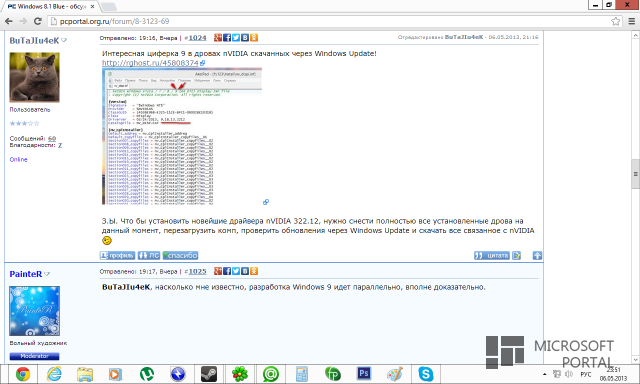
Task: Open the Chrome menu (three lines)
Action: tap(631, 21)
